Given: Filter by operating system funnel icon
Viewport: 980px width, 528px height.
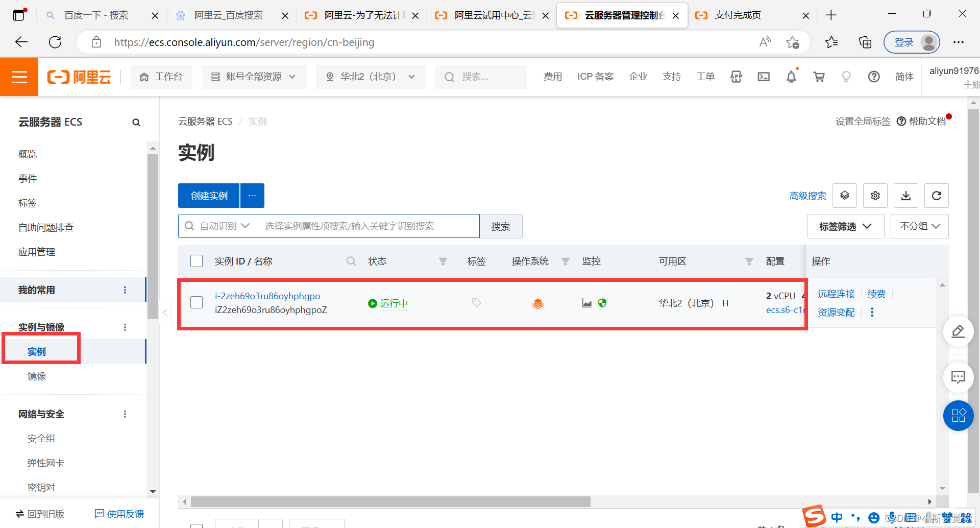Looking at the screenshot, I should pos(566,261).
